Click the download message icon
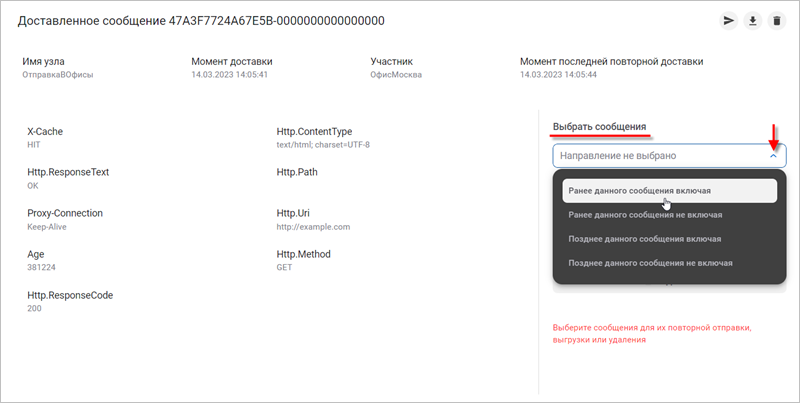Viewport: 800px width, 403px height. (753, 21)
